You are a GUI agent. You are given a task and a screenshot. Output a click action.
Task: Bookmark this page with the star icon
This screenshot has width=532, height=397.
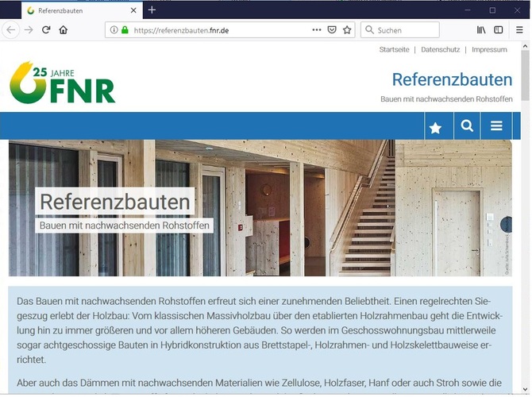tap(347, 30)
